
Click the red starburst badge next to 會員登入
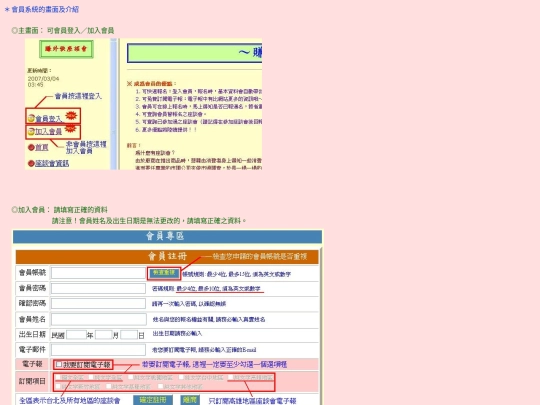click(x=71, y=115)
